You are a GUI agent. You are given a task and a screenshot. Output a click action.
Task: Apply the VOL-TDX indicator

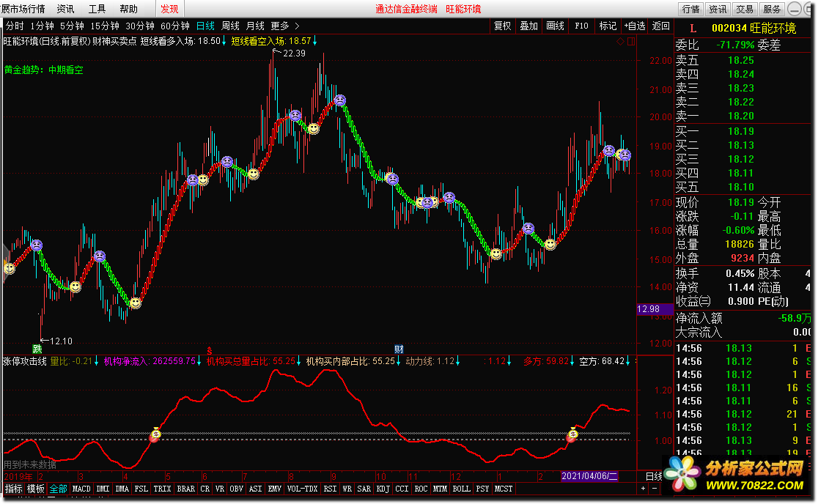(x=302, y=489)
